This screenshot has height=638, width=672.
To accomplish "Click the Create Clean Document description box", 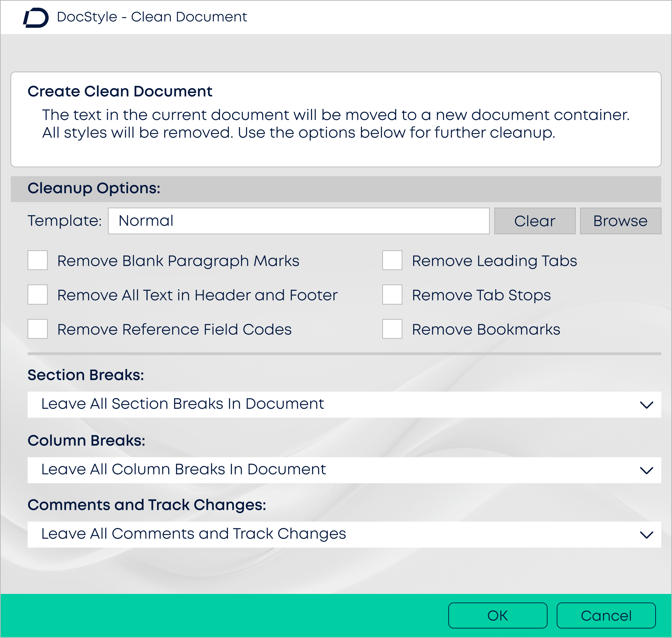I will 336,119.
